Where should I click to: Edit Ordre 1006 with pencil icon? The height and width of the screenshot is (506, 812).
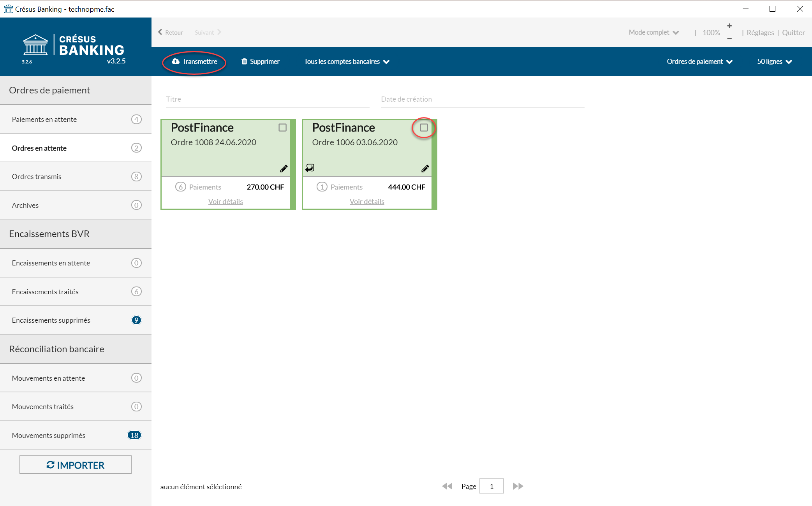coord(425,169)
